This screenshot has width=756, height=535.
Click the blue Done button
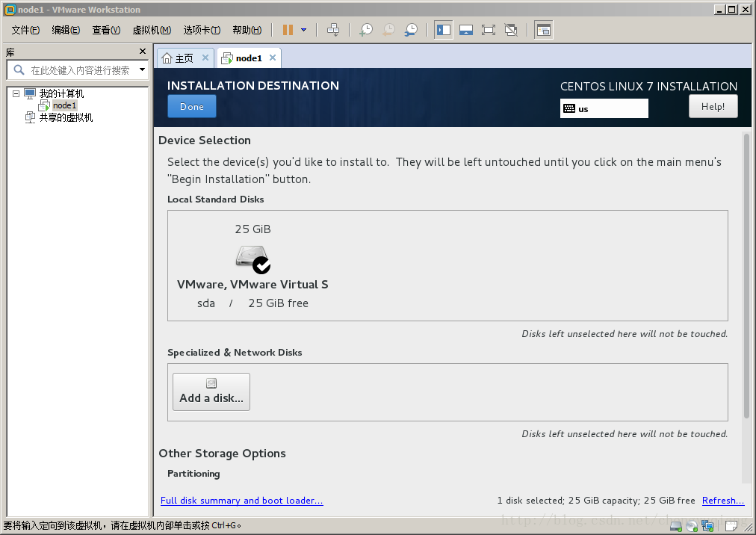point(192,107)
